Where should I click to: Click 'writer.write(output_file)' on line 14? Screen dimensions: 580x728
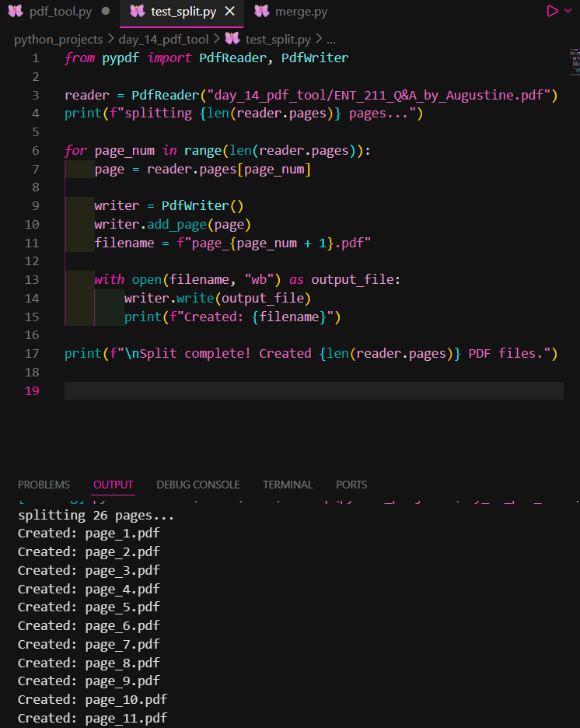click(218, 299)
